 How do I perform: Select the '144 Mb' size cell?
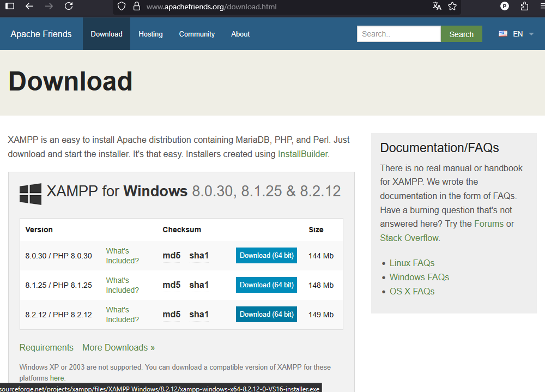tap(321, 256)
